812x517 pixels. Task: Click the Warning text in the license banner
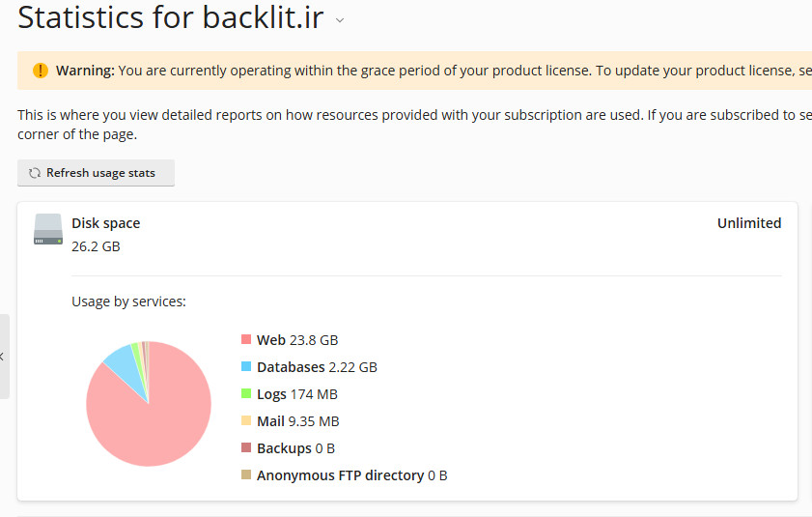[x=85, y=71]
